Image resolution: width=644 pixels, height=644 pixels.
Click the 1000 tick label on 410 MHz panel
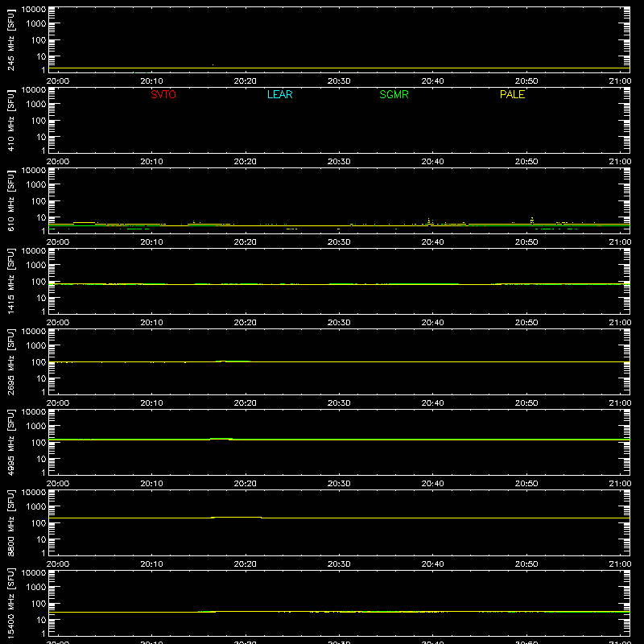point(36,105)
